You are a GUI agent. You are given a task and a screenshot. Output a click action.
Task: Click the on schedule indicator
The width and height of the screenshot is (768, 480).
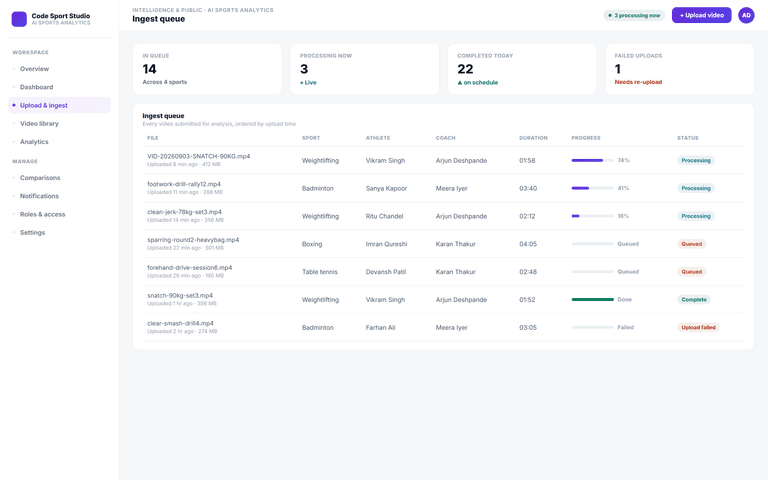click(x=478, y=83)
